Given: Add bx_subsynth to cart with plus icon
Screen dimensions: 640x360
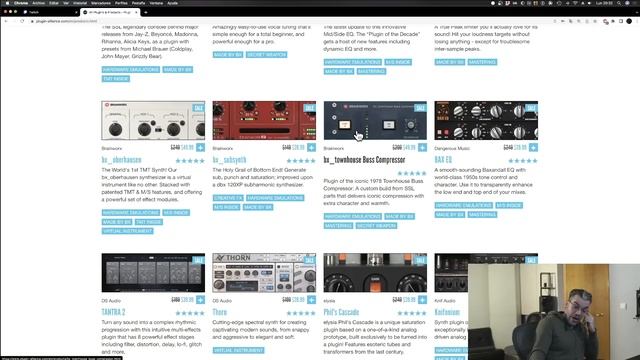Looking at the screenshot, I should click(x=311, y=147).
